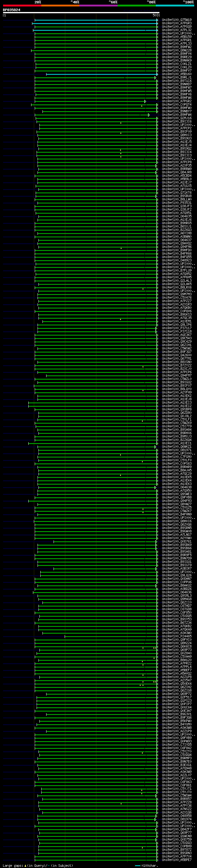Select the UniRef100_Q2MJ16 label
Viewport: 197px width, 868px height.
click(177, 118)
